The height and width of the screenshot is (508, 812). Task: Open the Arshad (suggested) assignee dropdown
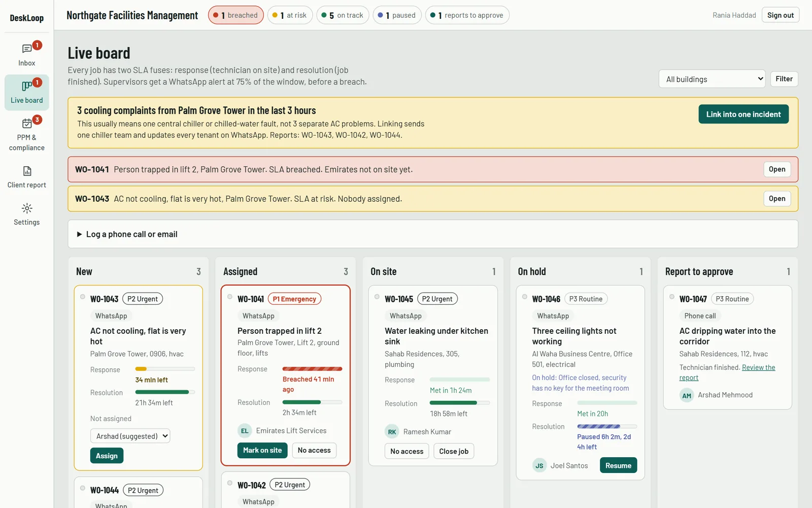(130, 436)
